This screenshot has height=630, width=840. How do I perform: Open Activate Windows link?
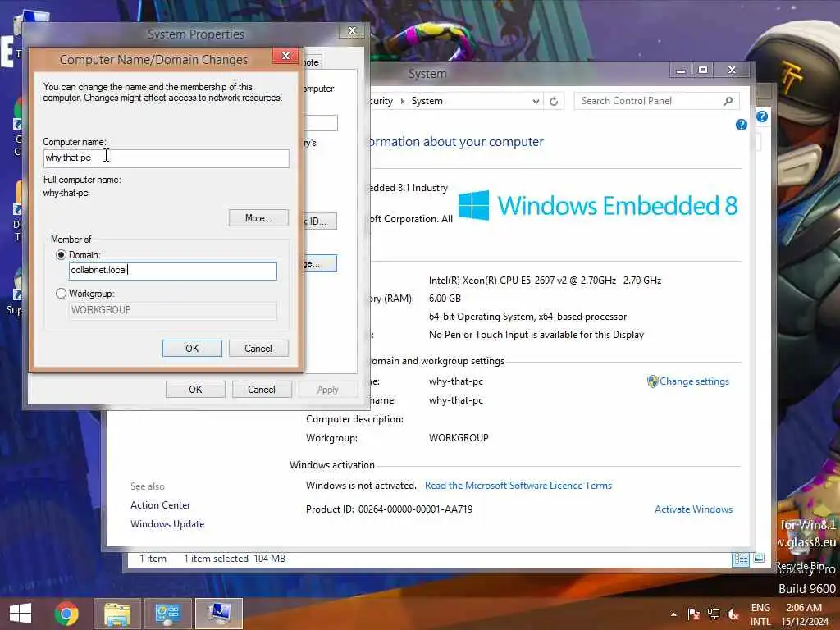693,509
